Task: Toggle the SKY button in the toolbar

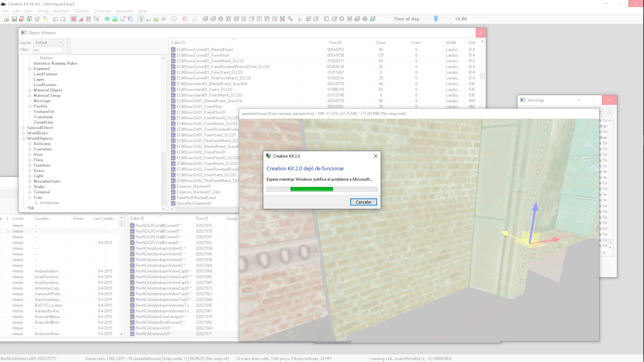Action: pos(148,19)
